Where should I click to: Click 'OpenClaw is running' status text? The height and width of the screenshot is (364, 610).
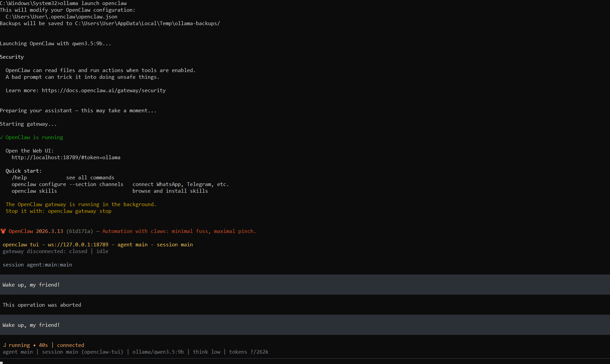click(x=34, y=137)
